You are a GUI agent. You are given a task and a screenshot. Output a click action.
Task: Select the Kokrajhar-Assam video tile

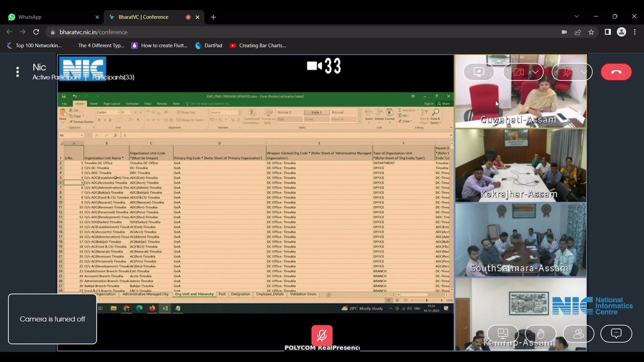[x=521, y=165]
